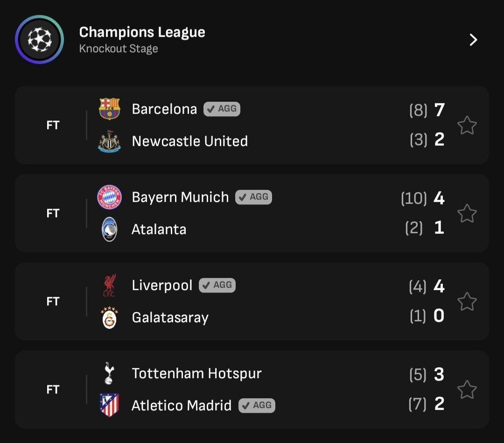Screen dimensions: 504x443
Task: Open the Champions League title link
Action: 142,32
